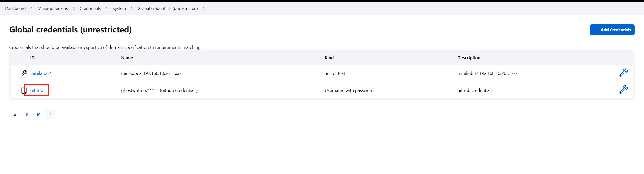
Task: Navigate to Manage Jenkins via breadcrumb
Action: pyautogui.click(x=53, y=8)
